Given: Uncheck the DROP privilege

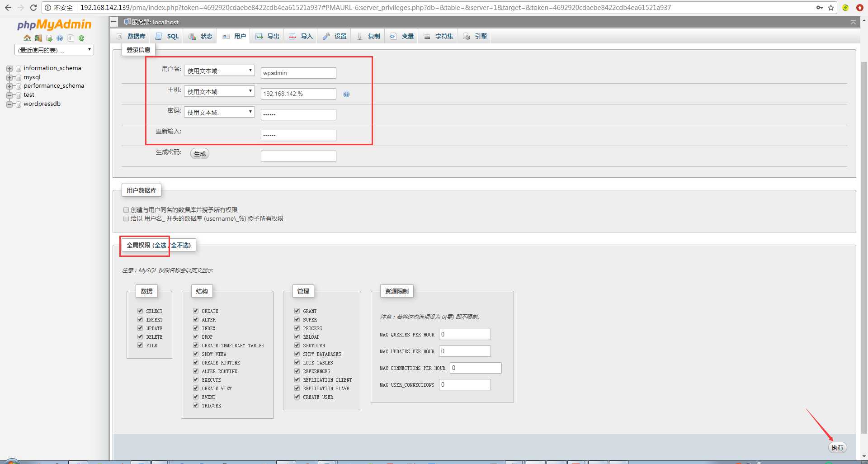Looking at the screenshot, I should tap(196, 337).
